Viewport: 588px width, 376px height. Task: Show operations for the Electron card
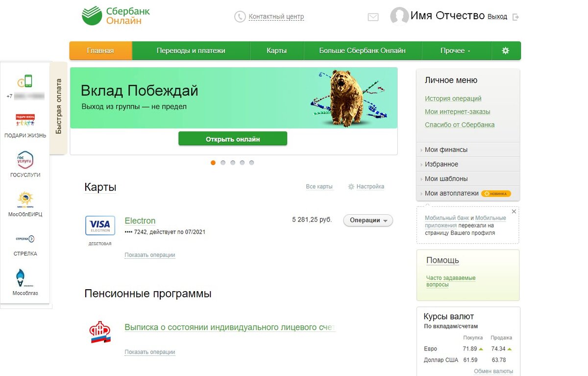[149, 255]
